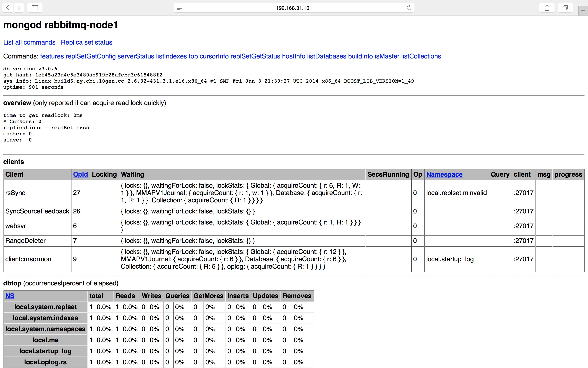Click the GetMores column header in dbtop
Image resolution: width=588 pixels, height=368 pixels.
pyautogui.click(x=208, y=296)
